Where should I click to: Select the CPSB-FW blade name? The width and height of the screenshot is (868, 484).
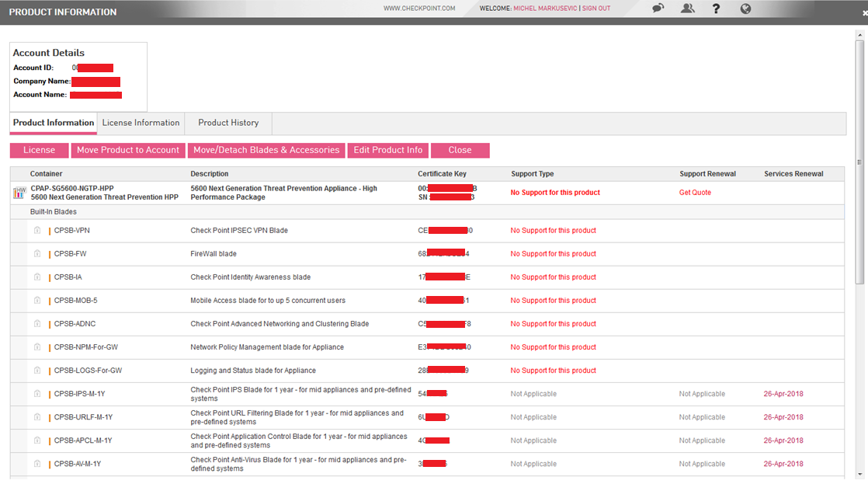(71, 253)
